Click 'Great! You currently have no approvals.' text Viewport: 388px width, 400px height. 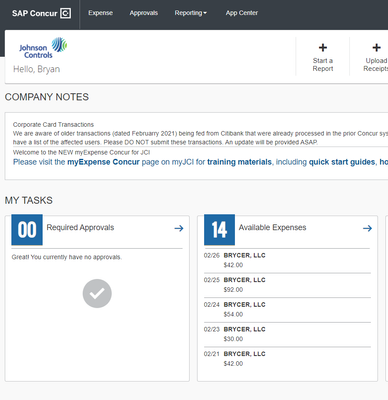point(67,257)
